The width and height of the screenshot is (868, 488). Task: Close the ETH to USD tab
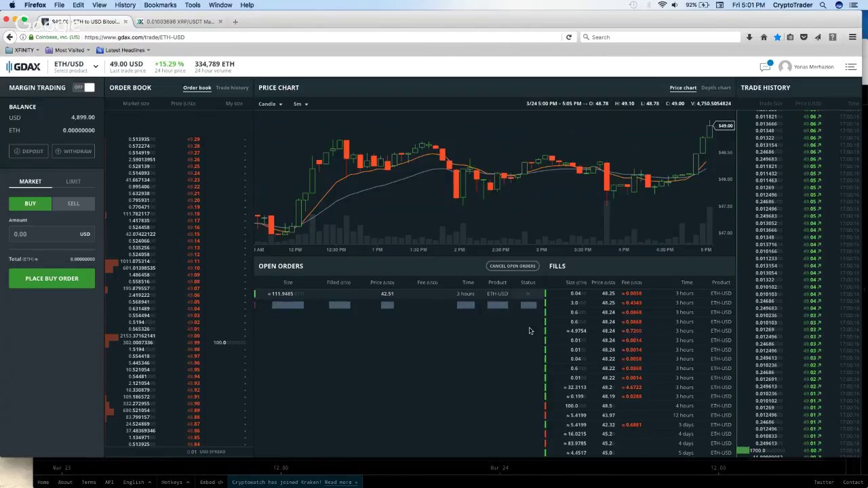[125, 22]
